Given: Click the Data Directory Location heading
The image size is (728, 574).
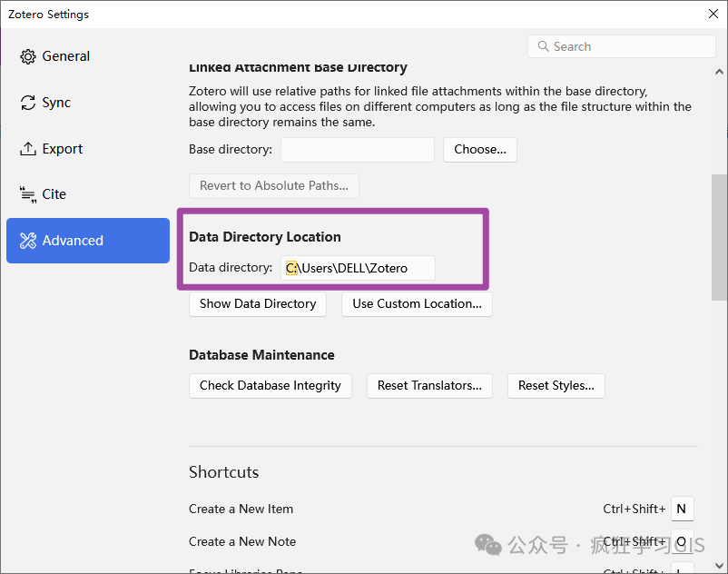Looking at the screenshot, I should coord(265,237).
